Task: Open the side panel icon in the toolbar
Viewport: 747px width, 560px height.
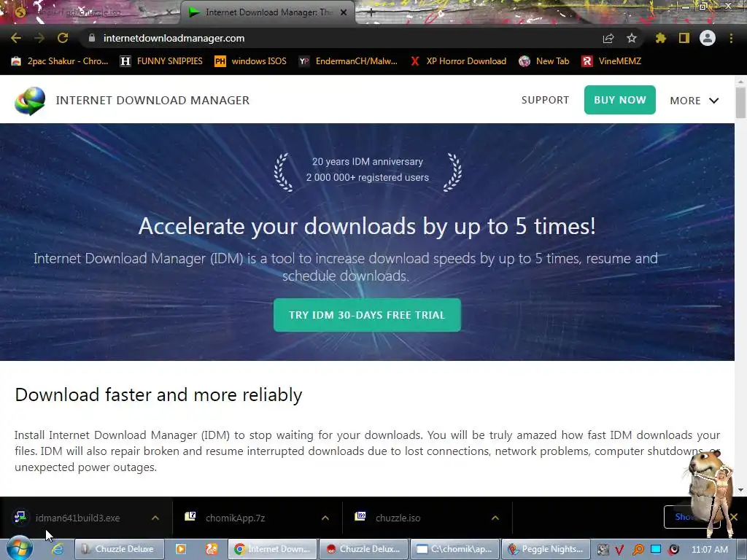Action: tap(684, 38)
